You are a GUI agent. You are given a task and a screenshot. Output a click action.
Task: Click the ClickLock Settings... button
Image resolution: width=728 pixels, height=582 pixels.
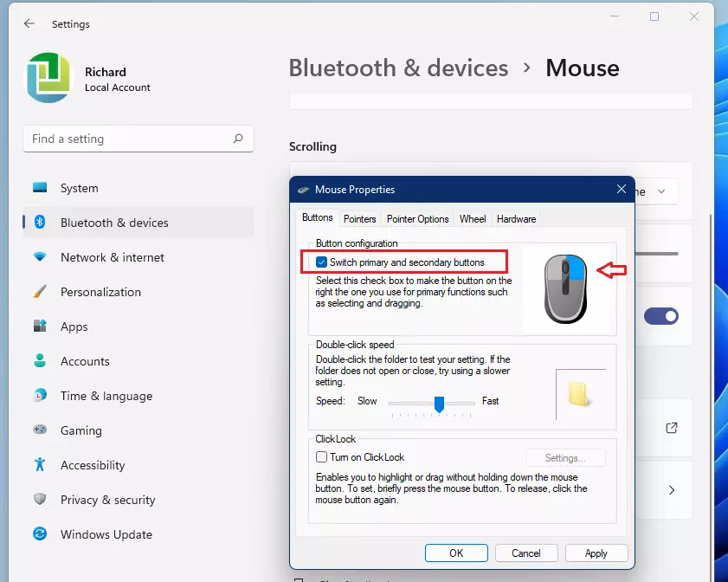pos(565,458)
